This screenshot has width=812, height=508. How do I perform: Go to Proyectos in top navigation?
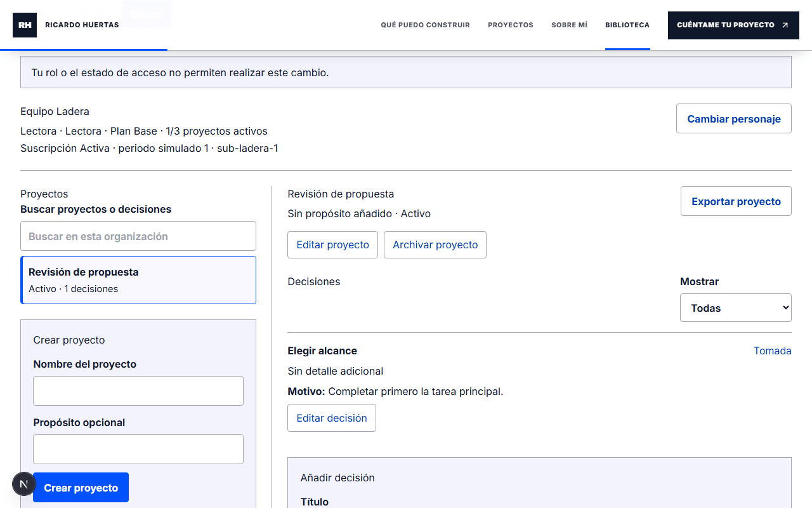511,25
